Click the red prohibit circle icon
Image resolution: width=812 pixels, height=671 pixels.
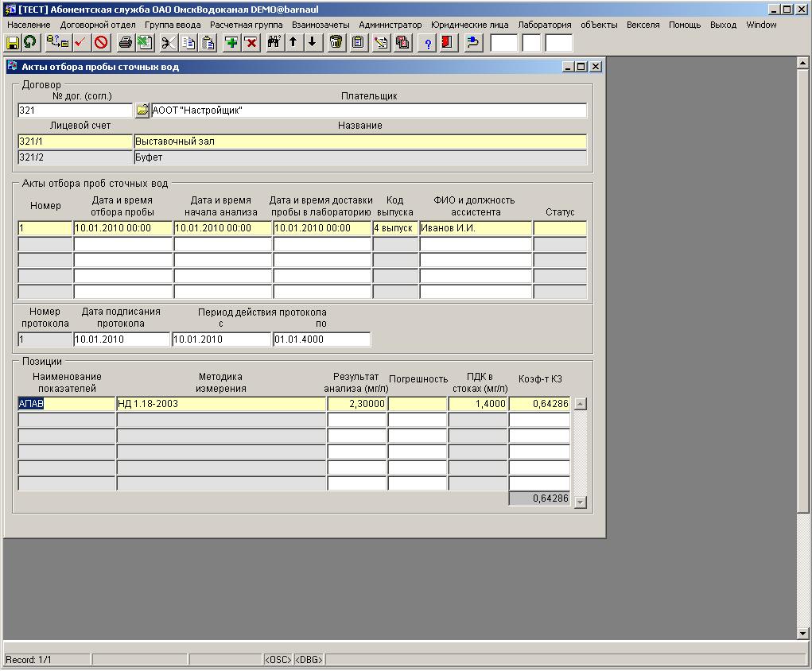click(101, 43)
